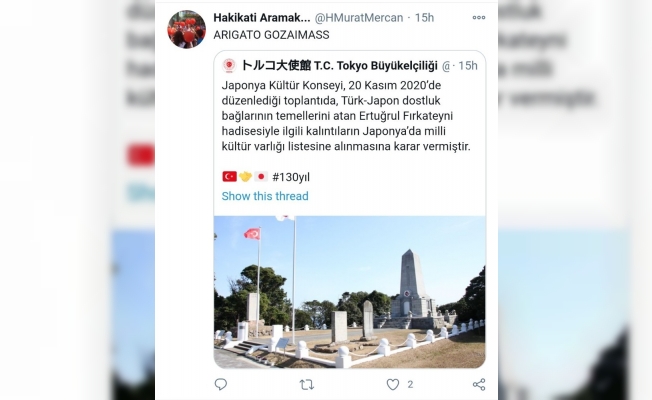Open the Hakikati Aramak... display name
Viewport: 652px width, 400px height.
262,17
